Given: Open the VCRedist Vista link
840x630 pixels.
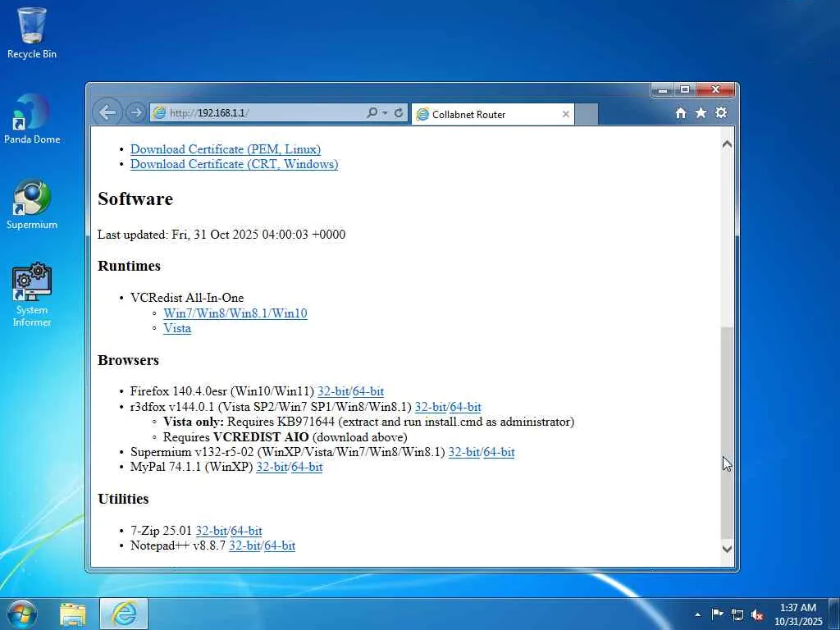Looking at the screenshot, I should pos(177,328).
